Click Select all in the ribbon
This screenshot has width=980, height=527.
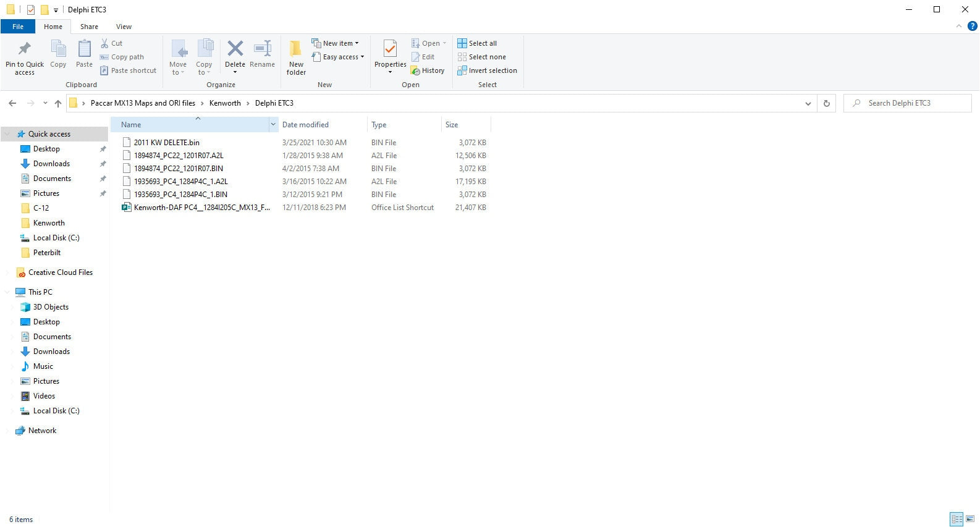tap(477, 43)
